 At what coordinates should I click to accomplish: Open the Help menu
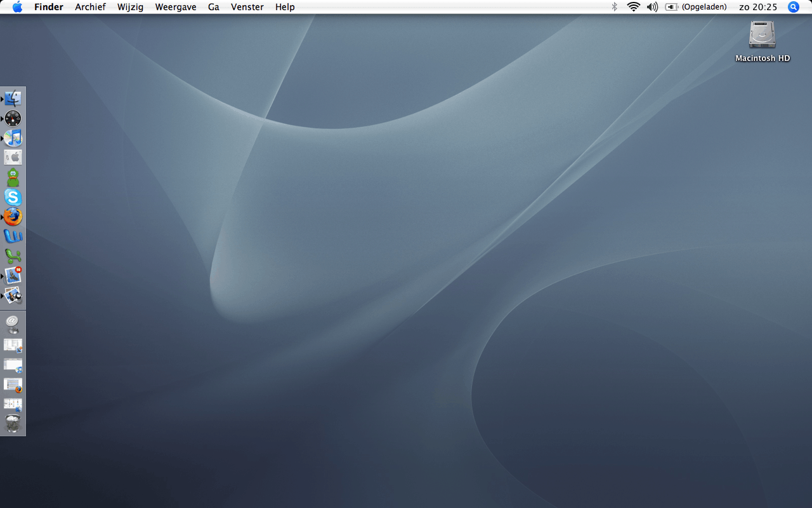(285, 7)
